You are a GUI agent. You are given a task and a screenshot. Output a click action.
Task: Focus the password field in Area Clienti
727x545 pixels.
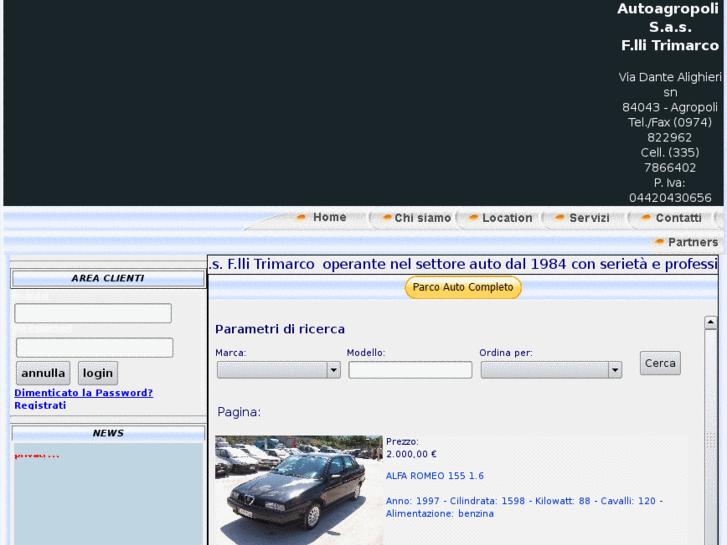95,347
